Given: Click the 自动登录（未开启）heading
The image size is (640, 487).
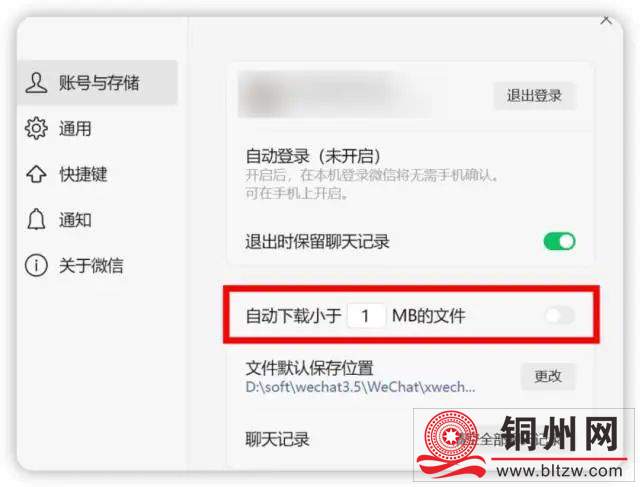Looking at the screenshot, I should [x=313, y=156].
